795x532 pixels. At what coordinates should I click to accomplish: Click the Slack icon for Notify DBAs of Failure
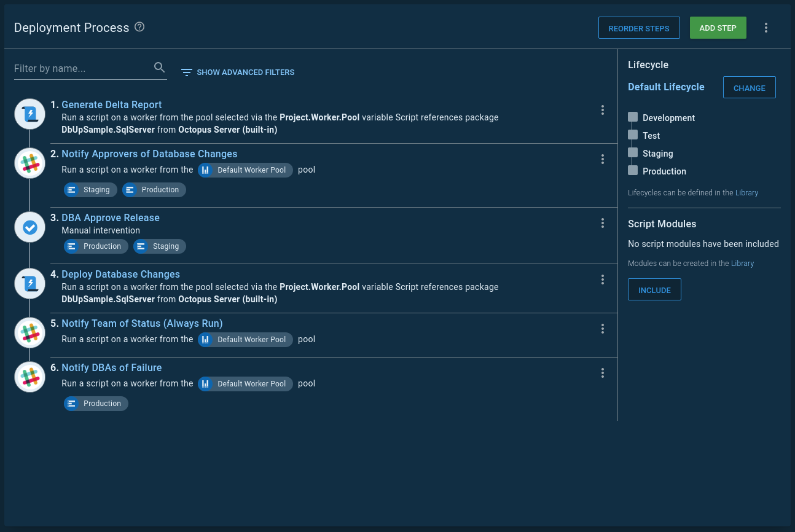point(29,377)
